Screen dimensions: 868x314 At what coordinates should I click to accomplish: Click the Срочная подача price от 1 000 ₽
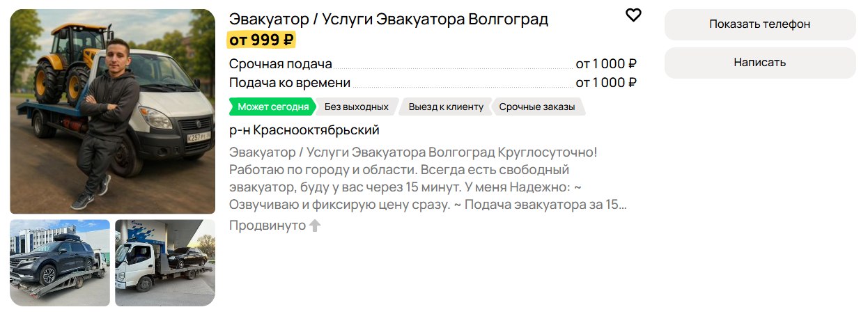[606, 64]
